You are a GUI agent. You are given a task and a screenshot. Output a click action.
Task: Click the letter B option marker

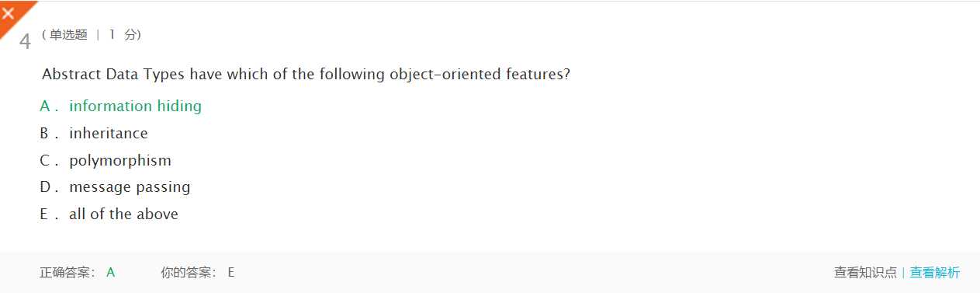[45, 133]
